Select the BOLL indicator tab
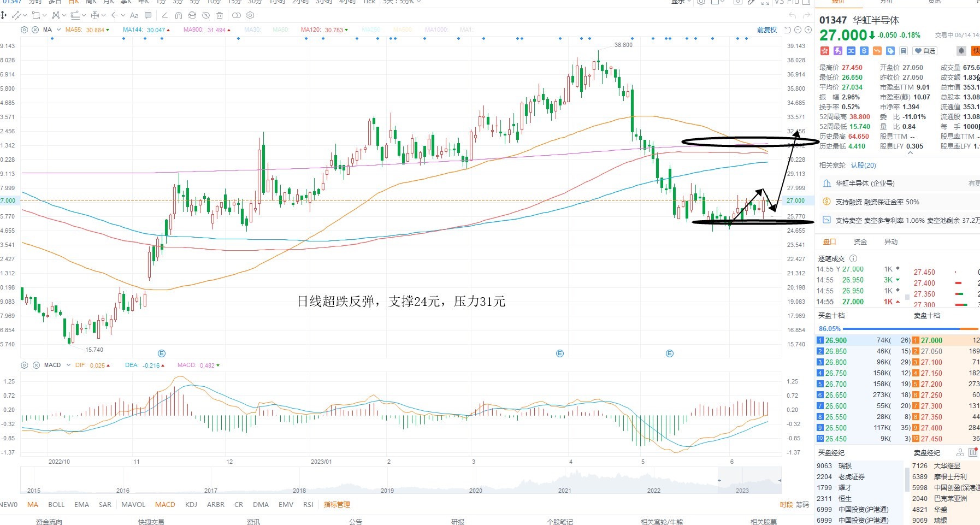 56,504
